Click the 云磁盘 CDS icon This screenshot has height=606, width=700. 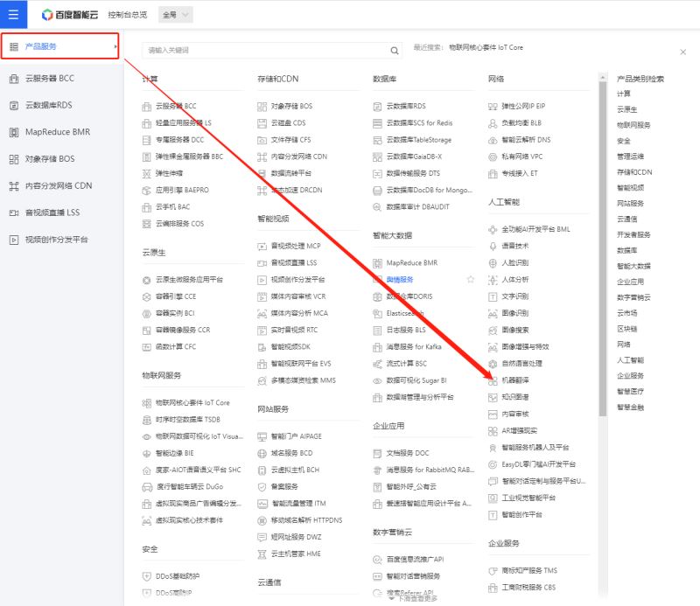262,123
